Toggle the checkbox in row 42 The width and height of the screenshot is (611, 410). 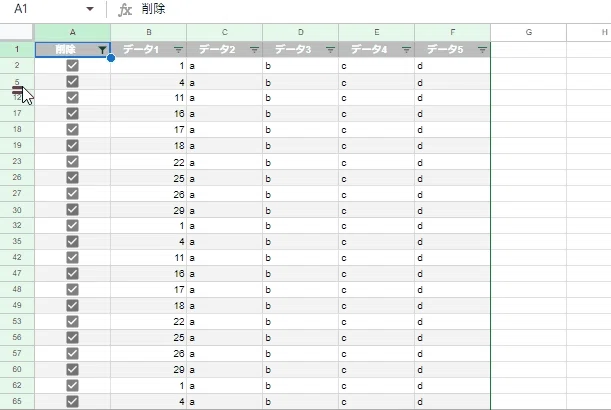[x=72, y=257]
